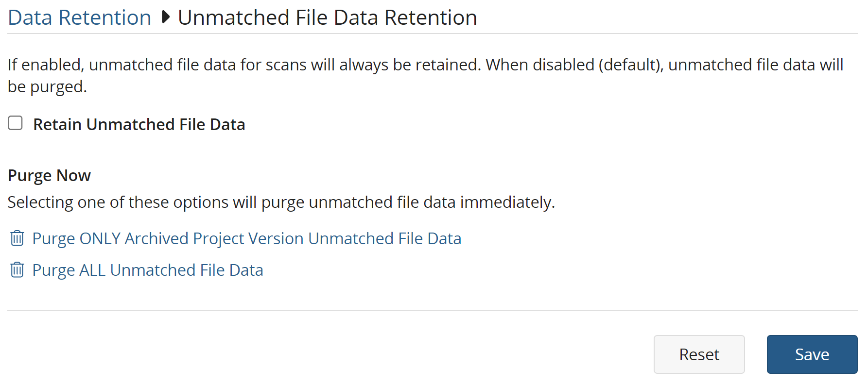Select the Purge ALL Unmatched File Data link
The image size is (868, 385).
pyautogui.click(x=148, y=270)
